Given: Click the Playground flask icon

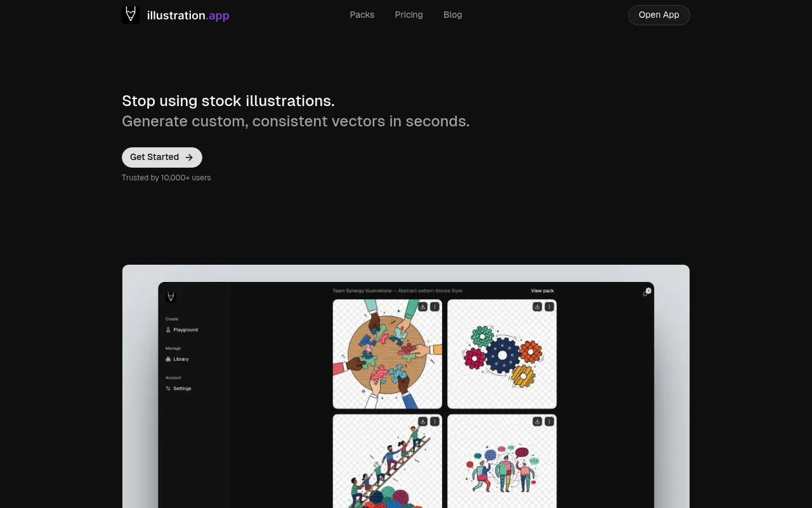Looking at the screenshot, I should coord(168,330).
